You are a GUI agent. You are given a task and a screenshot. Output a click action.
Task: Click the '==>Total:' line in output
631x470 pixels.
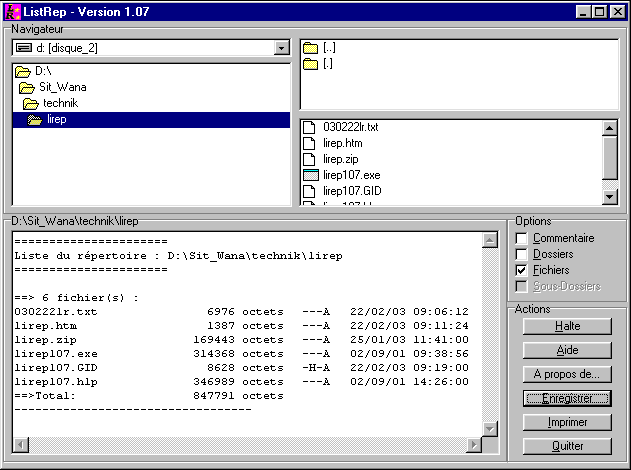tap(149, 396)
